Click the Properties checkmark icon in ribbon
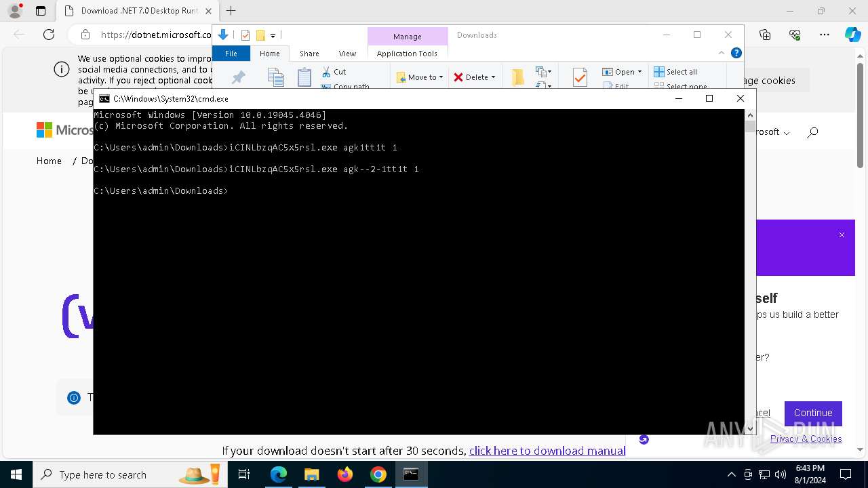868x488 pixels. 580,77
